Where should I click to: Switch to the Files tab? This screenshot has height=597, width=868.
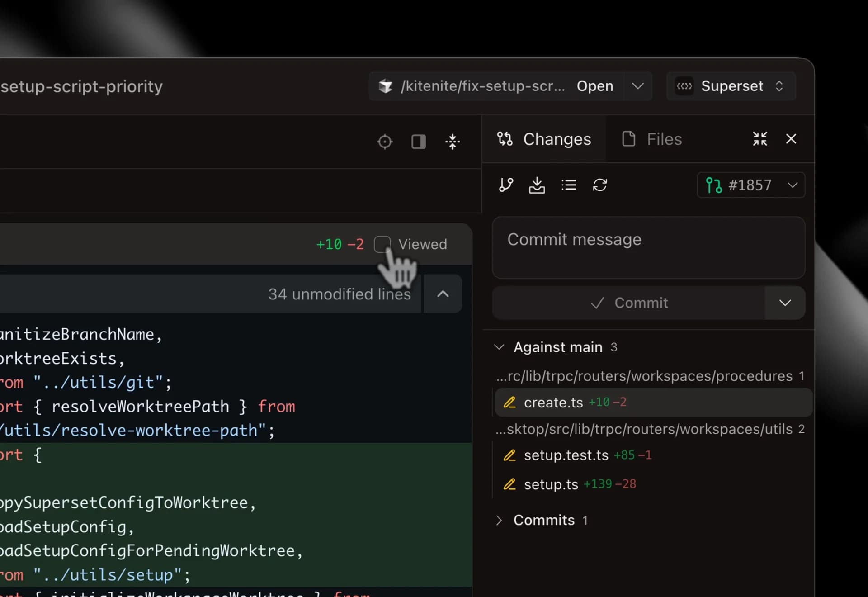point(652,139)
